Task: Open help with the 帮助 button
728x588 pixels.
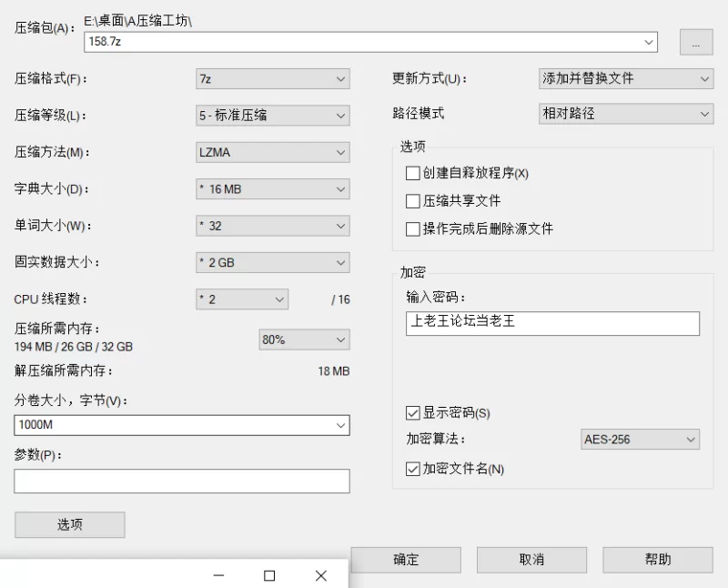Action: pyautogui.click(x=658, y=560)
